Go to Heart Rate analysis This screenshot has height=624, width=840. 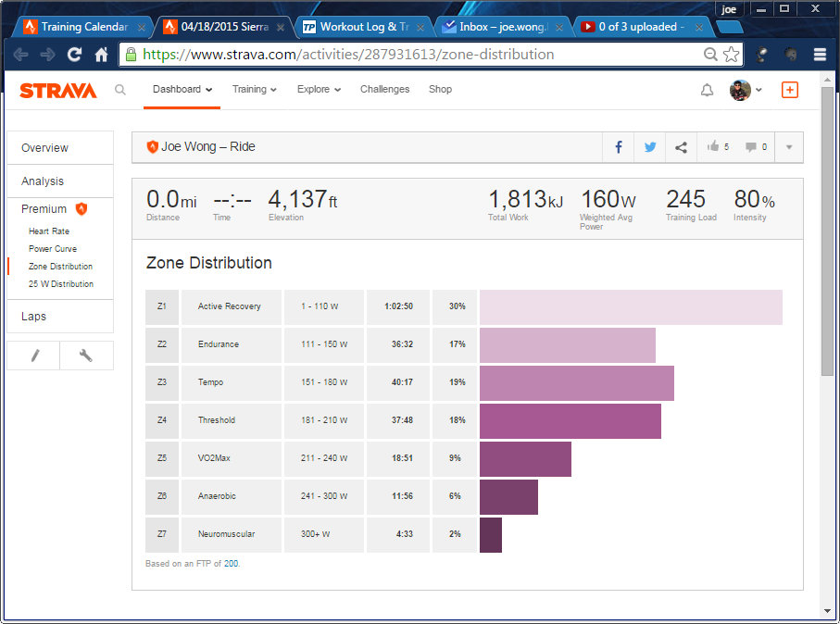49,231
